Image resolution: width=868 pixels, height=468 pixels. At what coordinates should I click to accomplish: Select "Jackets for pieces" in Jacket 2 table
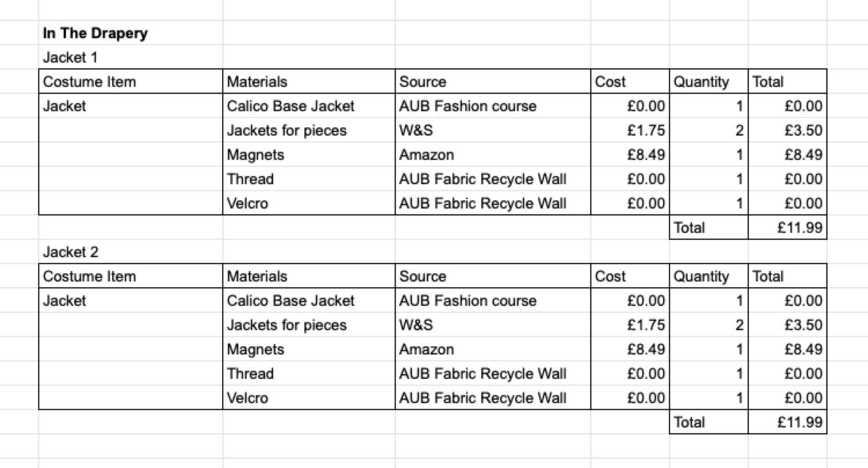click(x=286, y=325)
